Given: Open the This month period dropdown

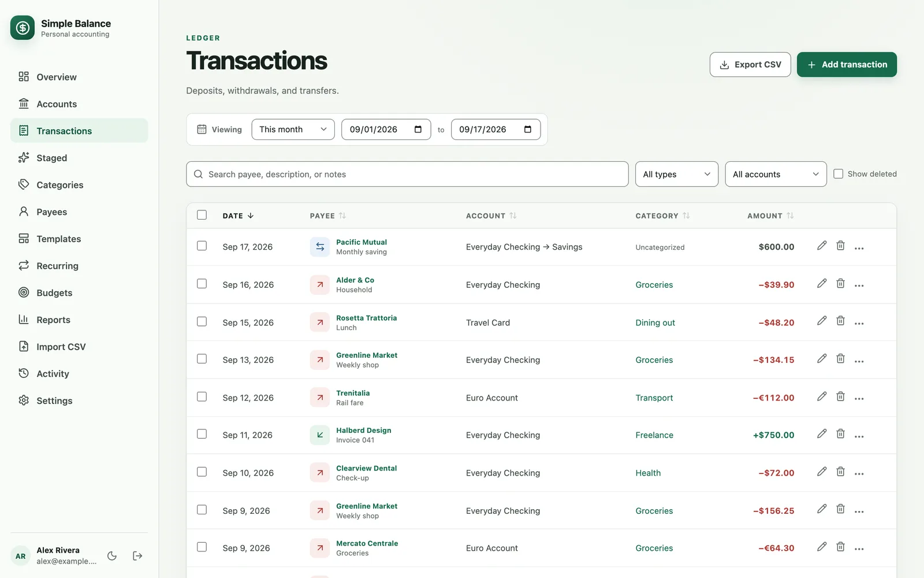Looking at the screenshot, I should [293, 129].
